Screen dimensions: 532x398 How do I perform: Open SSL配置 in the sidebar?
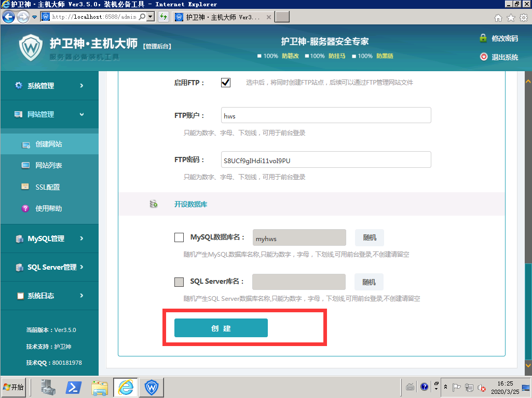pos(47,187)
